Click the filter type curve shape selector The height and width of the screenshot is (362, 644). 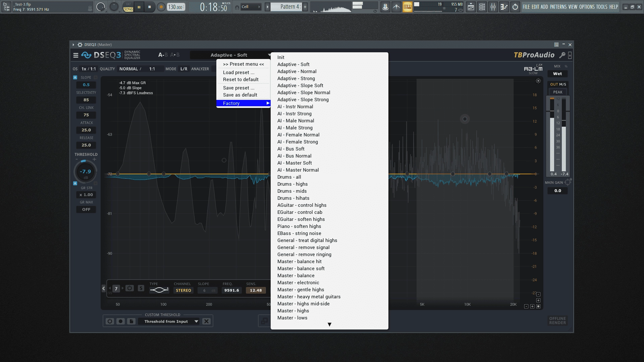pos(159,290)
